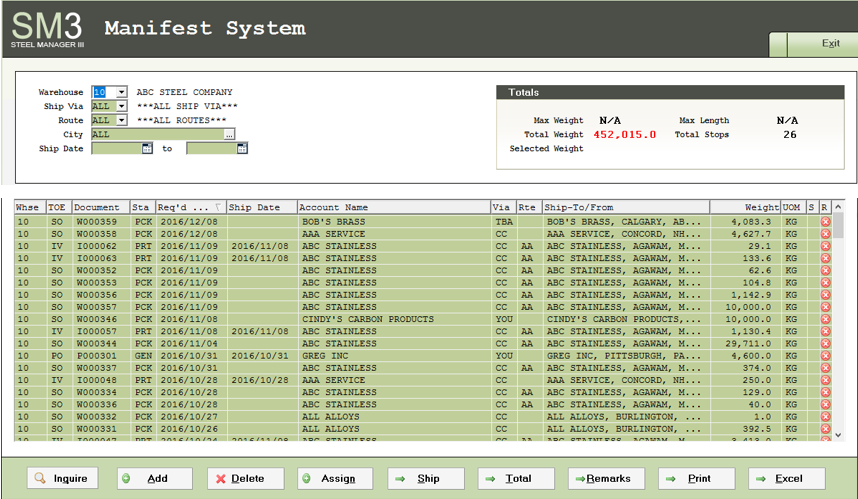Click the Exit button
The image size is (858, 499).
tap(822, 44)
